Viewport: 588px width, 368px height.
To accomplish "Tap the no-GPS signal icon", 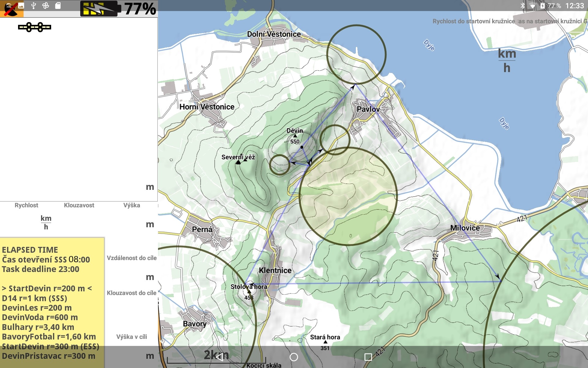I will [11, 9].
